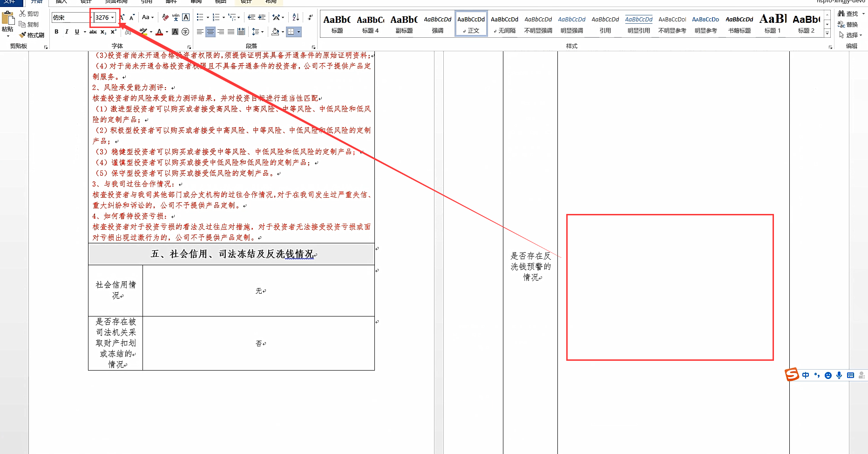
Task: Apply strikethrough formatting
Action: tap(93, 32)
